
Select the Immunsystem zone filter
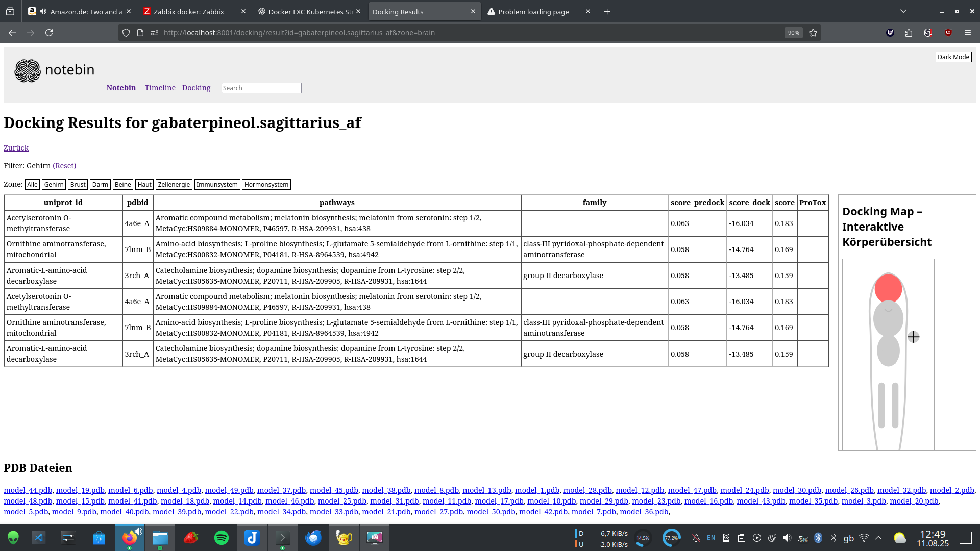(217, 184)
